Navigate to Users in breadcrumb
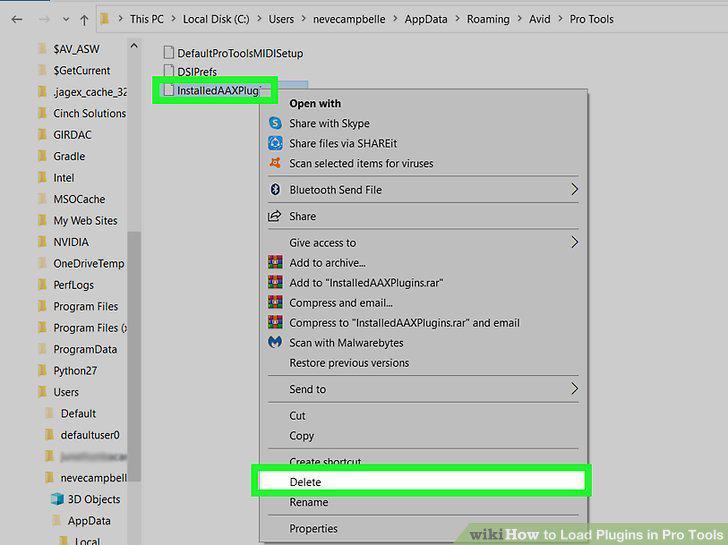This screenshot has width=728, height=545. (281, 19)
